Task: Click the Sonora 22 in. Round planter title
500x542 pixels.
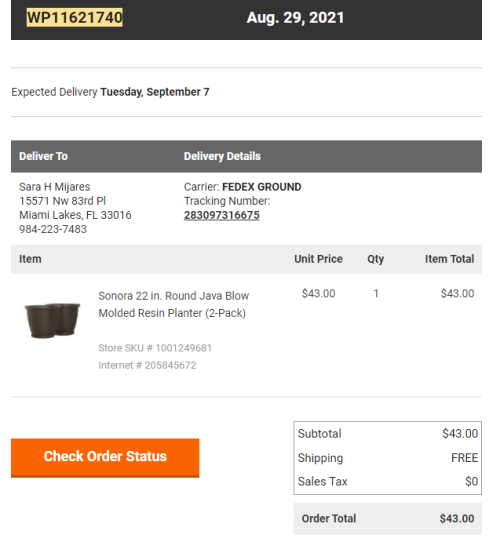Action: (x=173, y=304)
